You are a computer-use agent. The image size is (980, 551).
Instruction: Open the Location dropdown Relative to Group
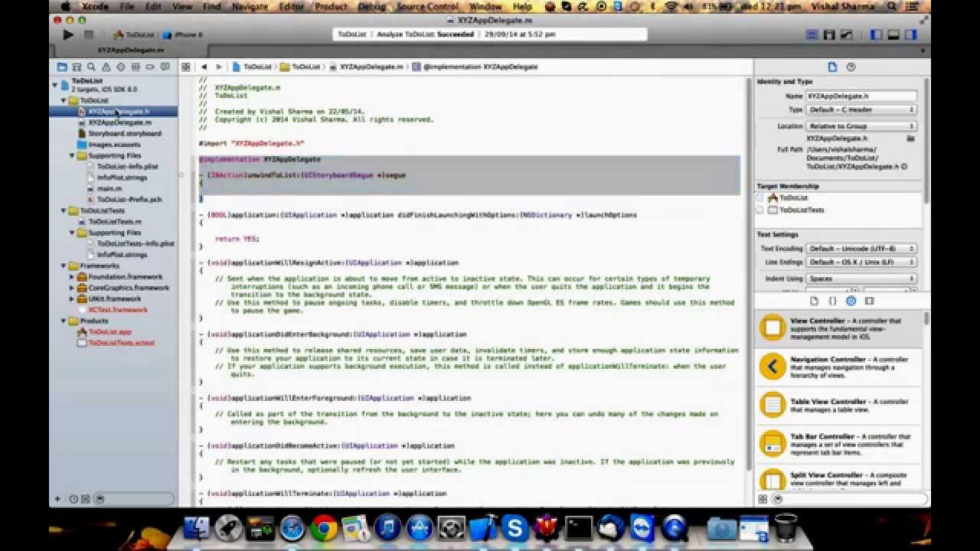[861, 126]
